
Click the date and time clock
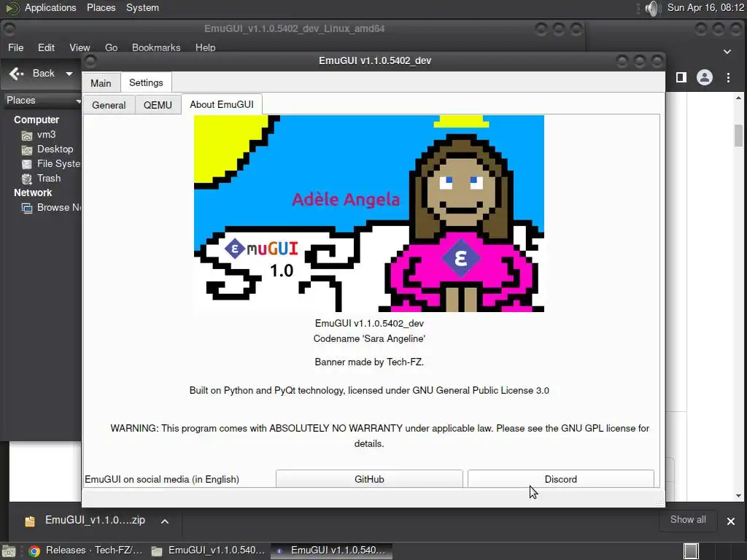705,7
